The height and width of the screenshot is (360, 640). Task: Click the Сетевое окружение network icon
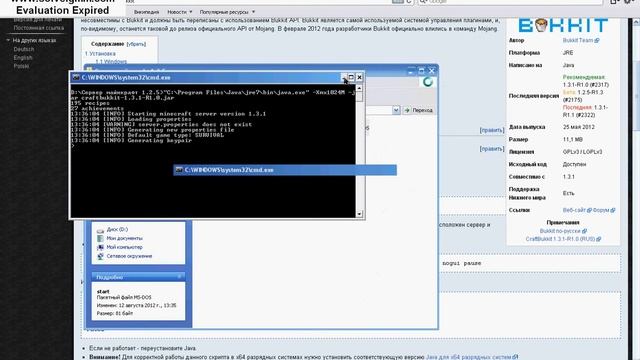[100, 256]
